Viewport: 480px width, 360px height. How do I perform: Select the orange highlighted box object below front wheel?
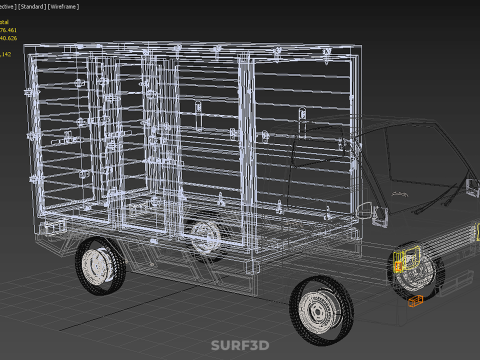[x=416, y=301]
